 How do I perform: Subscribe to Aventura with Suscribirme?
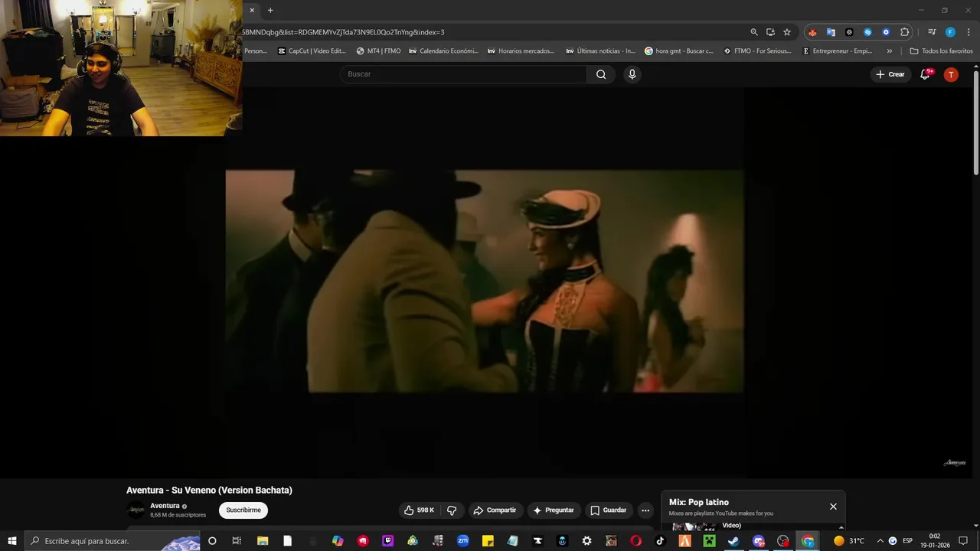[x=243, y=510]
